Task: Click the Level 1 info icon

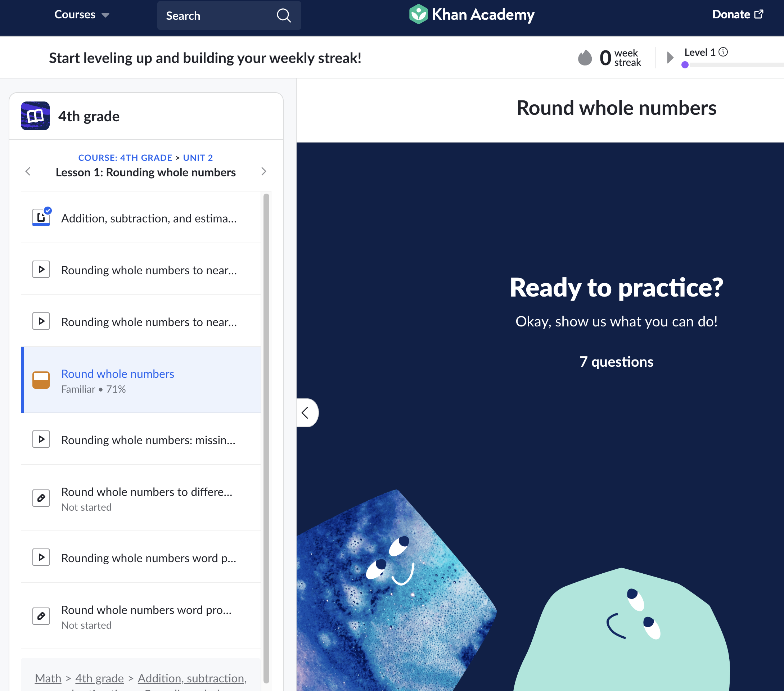Action: 723,52
